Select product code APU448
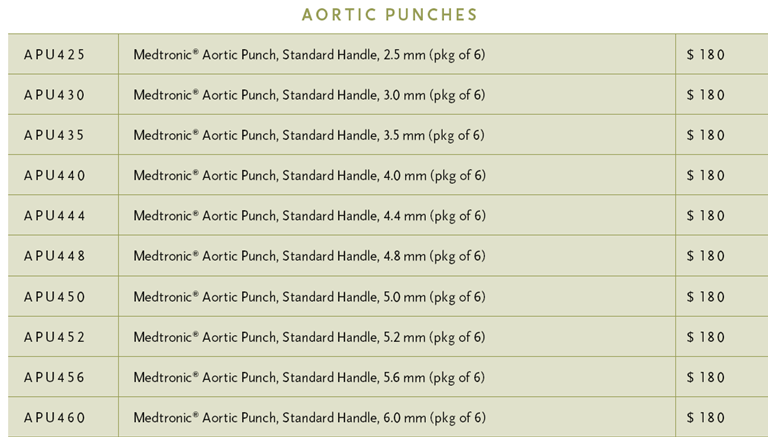This screenshot has width=768, height=437. 55,256
